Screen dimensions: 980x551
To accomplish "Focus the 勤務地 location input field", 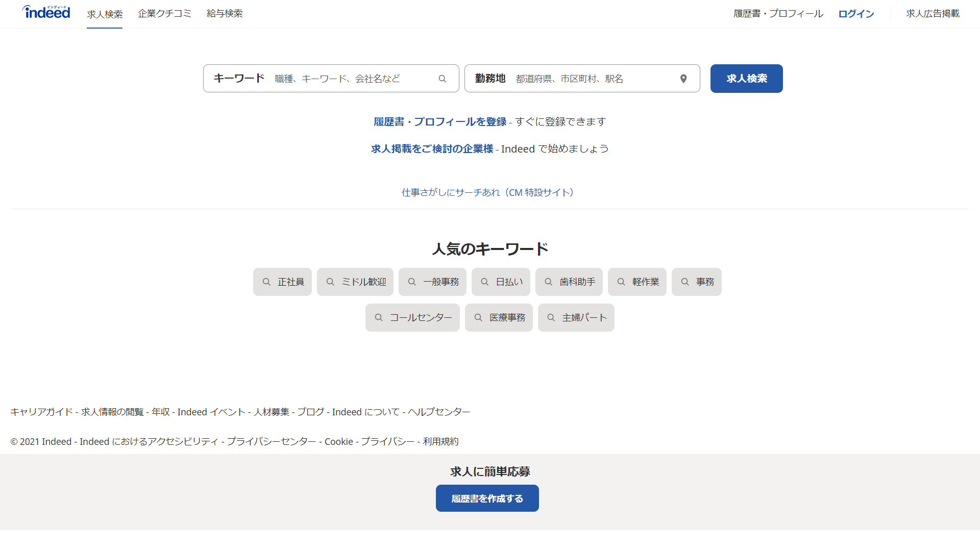I will click(x=582, y=79).
